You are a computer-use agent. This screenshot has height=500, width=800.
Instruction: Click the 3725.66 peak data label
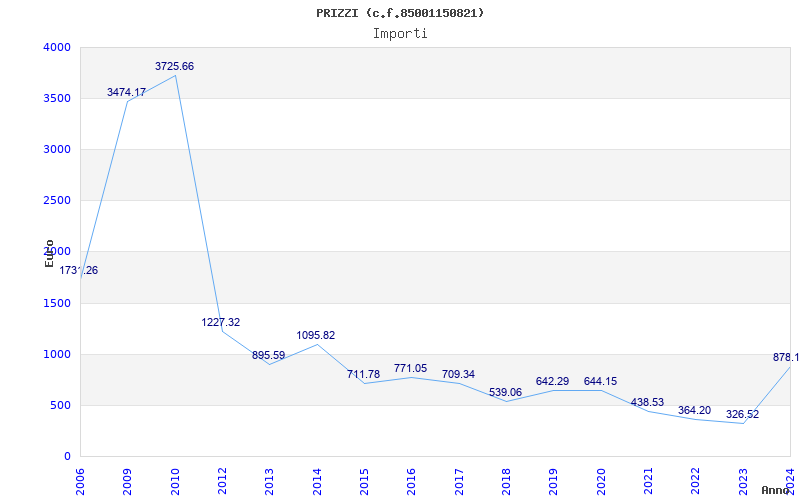[x=174, y=66]
